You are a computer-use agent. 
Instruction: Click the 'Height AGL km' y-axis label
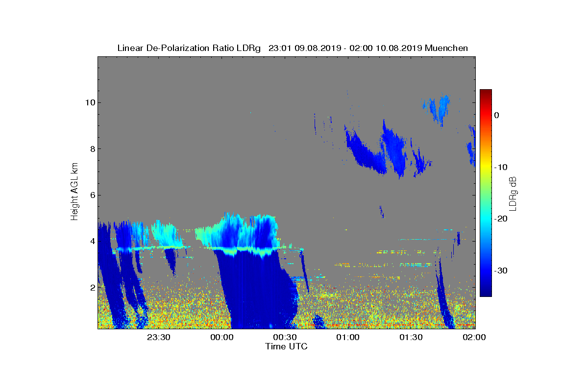pyautogui.click(x=74, y=192)
